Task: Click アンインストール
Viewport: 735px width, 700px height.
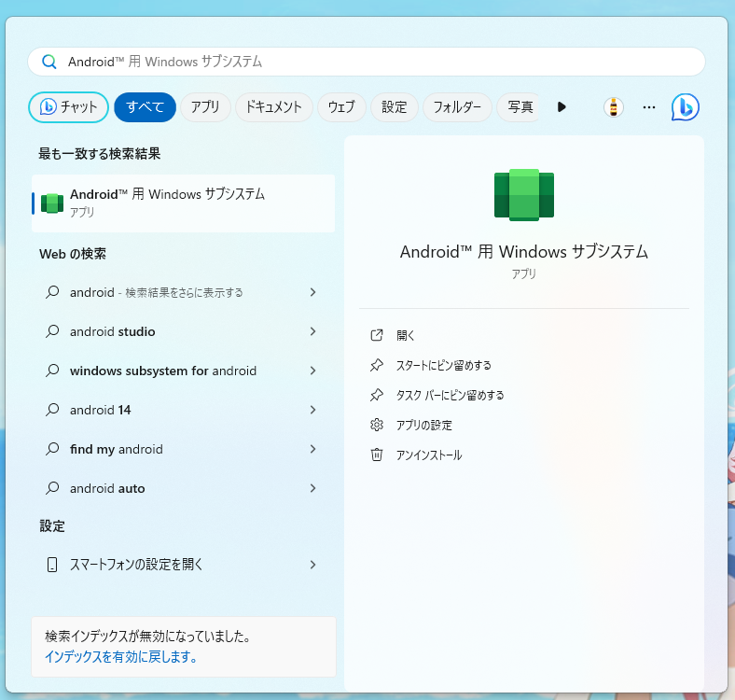Action: click(429, 455)
